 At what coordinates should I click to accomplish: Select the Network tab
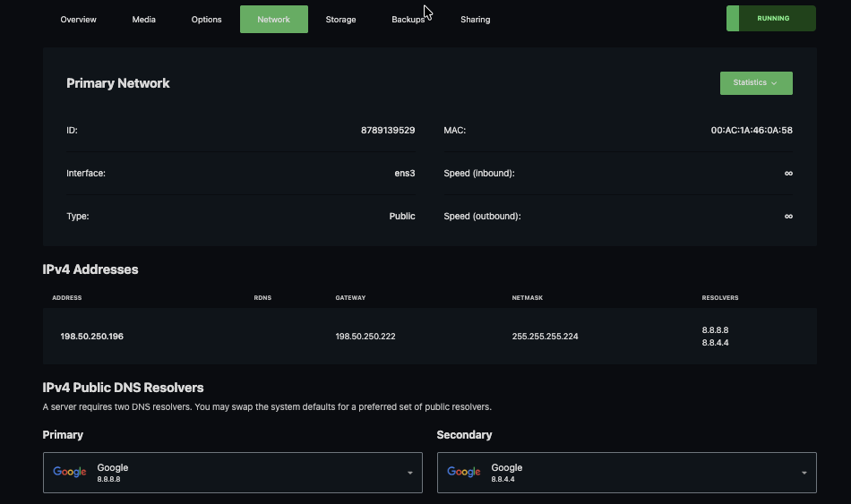pyautogui.click(x=273, y=20)
